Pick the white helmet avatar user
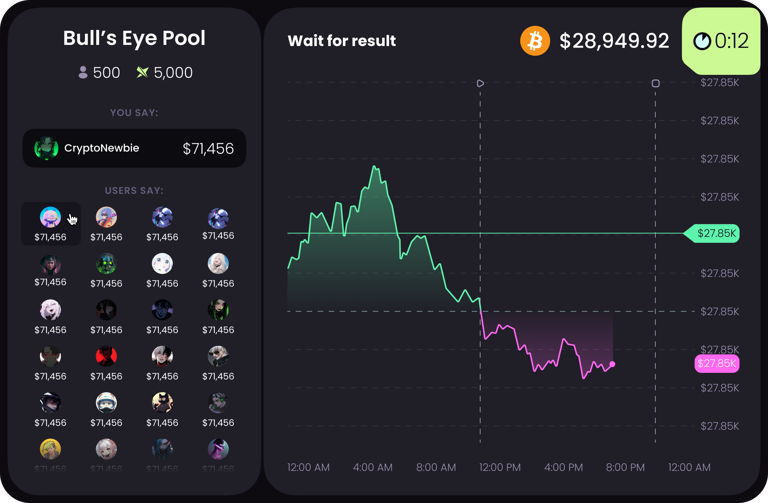 click(x=106, y=403)
